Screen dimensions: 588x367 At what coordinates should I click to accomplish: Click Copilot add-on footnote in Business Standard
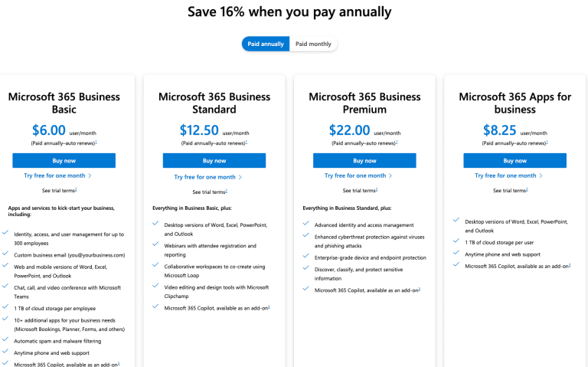click(269, 307)
